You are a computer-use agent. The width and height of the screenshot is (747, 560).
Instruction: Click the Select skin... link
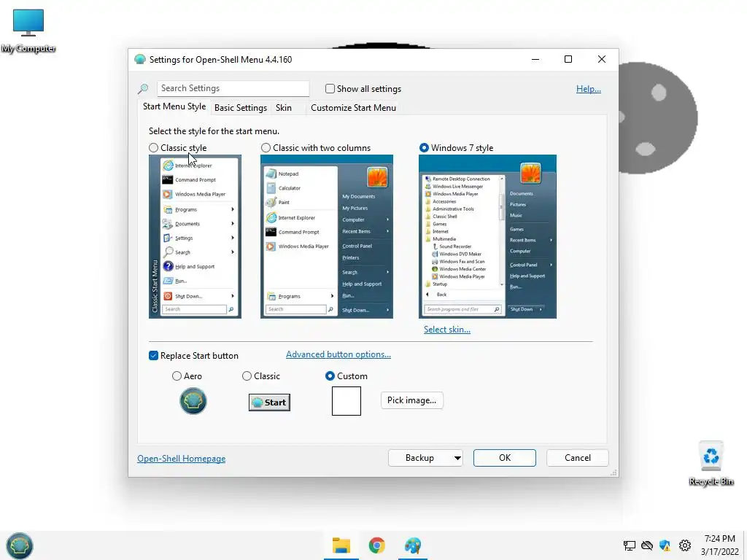pyautogui.click(x=447, y=330)
